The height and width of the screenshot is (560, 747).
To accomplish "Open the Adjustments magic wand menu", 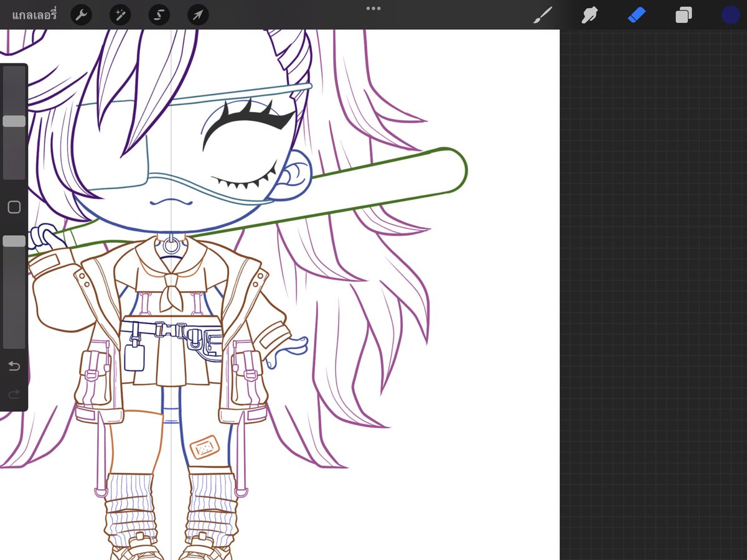I will coord(120,15).
